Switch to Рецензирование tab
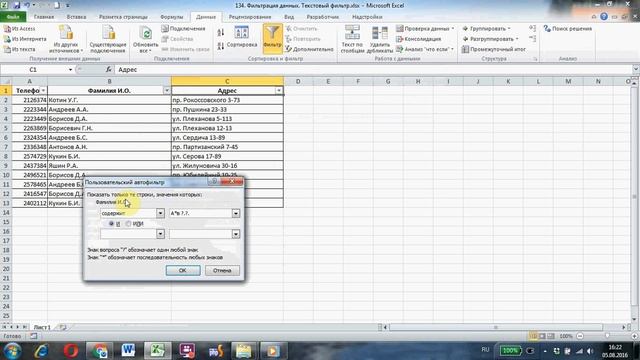This screenshot has height=360, width=640. pyautogui.click(x=250, y=17)
